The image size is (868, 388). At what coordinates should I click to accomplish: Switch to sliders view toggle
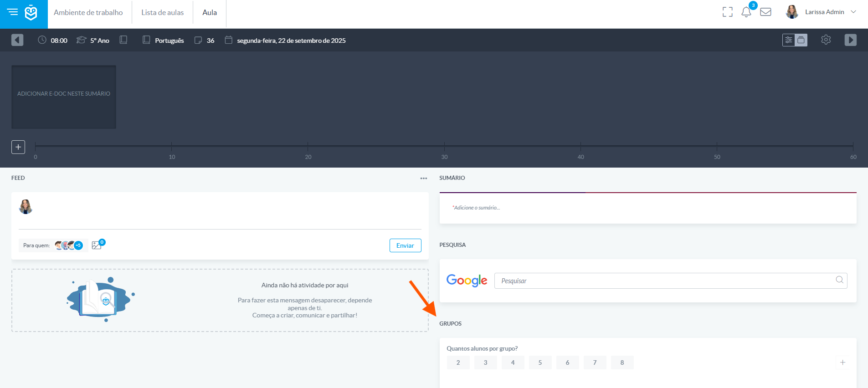(x=789, y=40)
